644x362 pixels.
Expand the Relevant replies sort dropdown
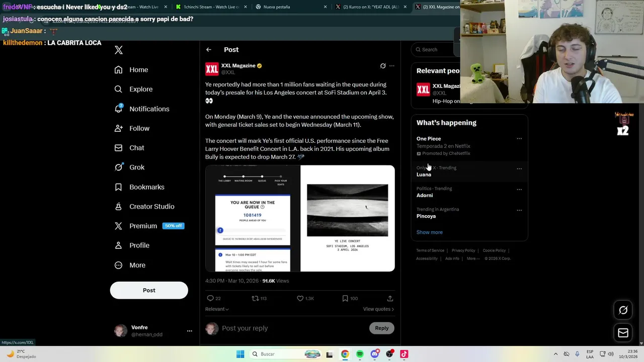[217, 309]
